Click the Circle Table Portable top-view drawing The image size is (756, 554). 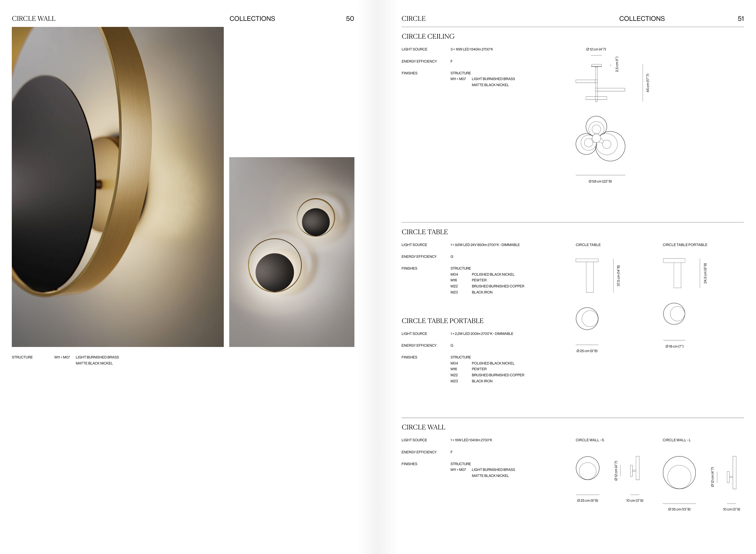point(674,314)
